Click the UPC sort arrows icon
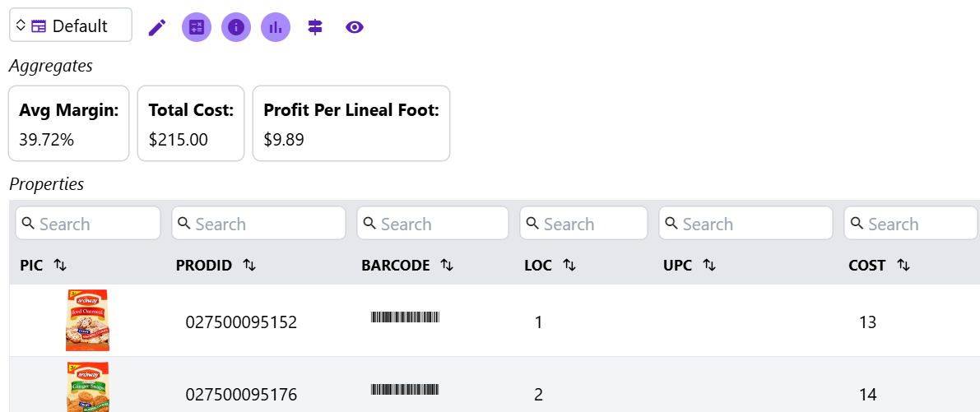The width and height of the screenshot is (980, 412). point(709,265)
